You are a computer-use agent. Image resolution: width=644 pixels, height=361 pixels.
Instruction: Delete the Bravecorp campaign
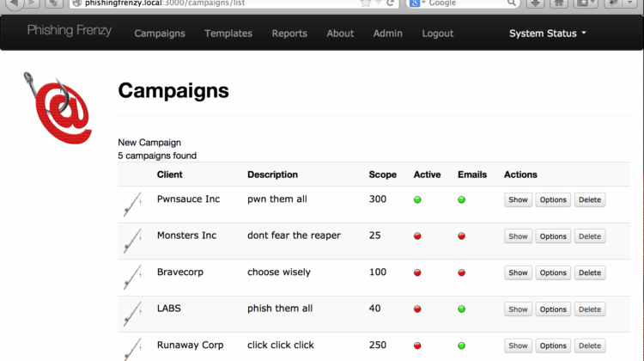[x=590, y=272]
